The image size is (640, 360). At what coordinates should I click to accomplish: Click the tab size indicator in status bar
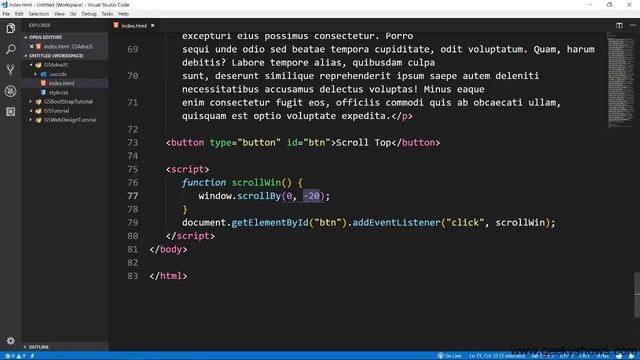(x=542, y=356)
